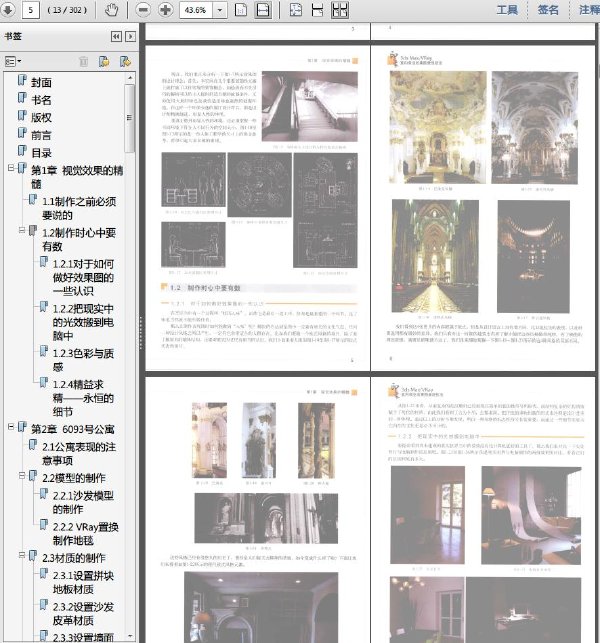Click the bookmarks panel scrollbar thumb
Image resolution: width=600 pixels, height=643 pixels.
pos(130,118)
